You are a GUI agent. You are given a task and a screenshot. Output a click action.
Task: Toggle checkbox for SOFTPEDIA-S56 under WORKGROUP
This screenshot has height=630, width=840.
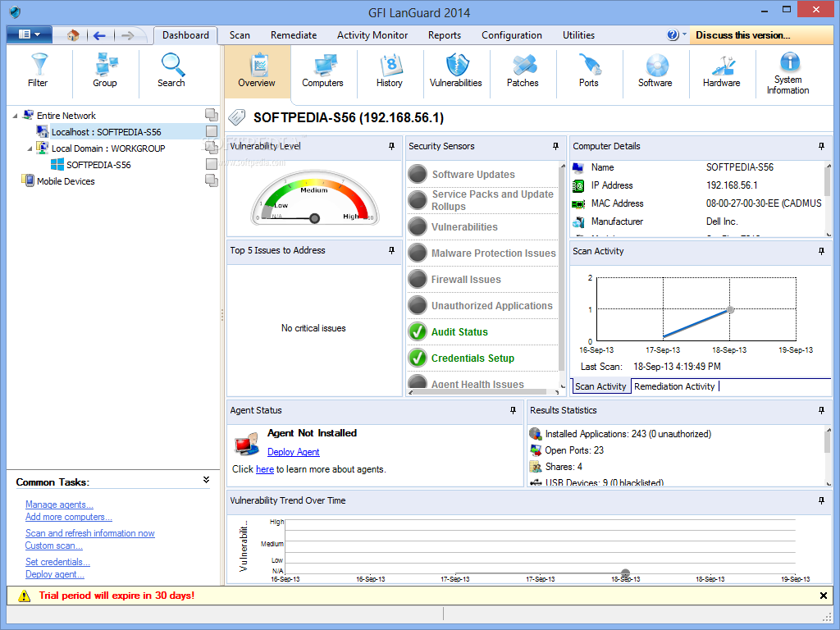click(212, 164)
